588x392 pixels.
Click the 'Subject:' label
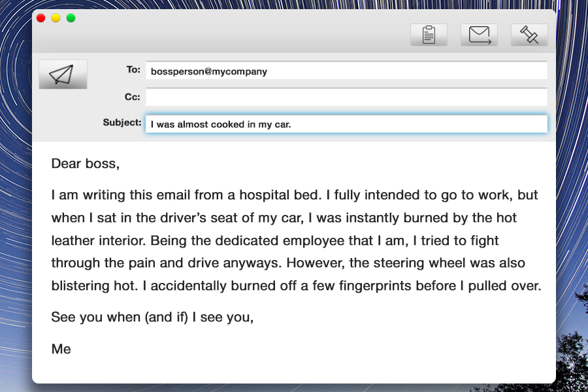[122, 123]
